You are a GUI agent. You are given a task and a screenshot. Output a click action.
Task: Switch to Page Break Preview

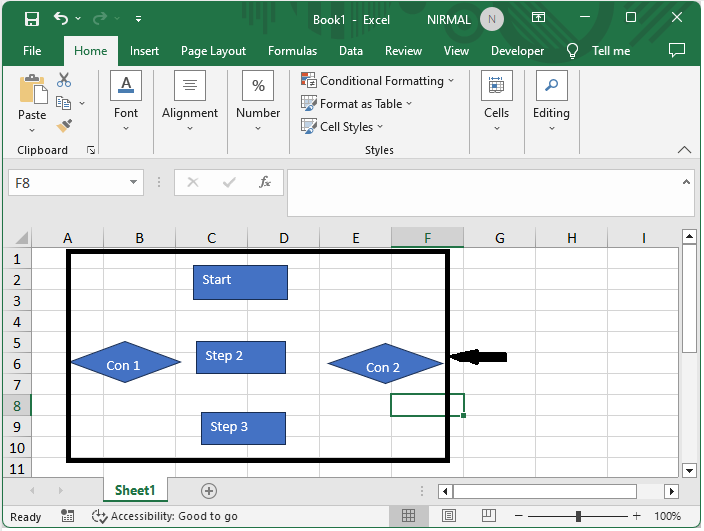tap(488, 516)
